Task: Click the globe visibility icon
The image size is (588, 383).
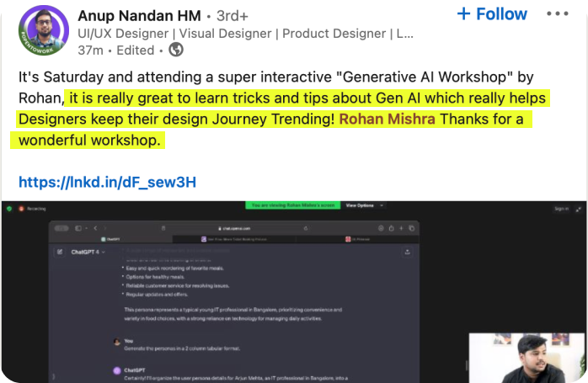Action: [176, 50]
